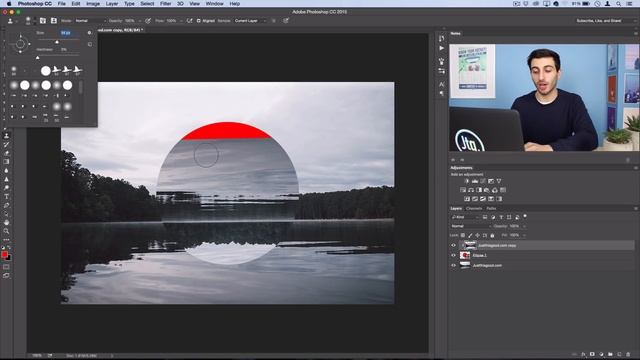Select the Clone Stamp tool in toolbar
Viewport: 640px width, 360px height.
point(6,136)
